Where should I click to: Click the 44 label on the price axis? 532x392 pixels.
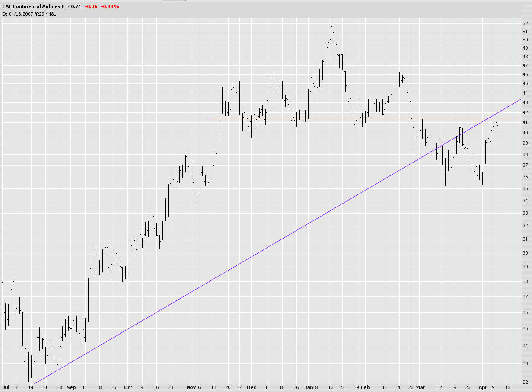(525, 93)
